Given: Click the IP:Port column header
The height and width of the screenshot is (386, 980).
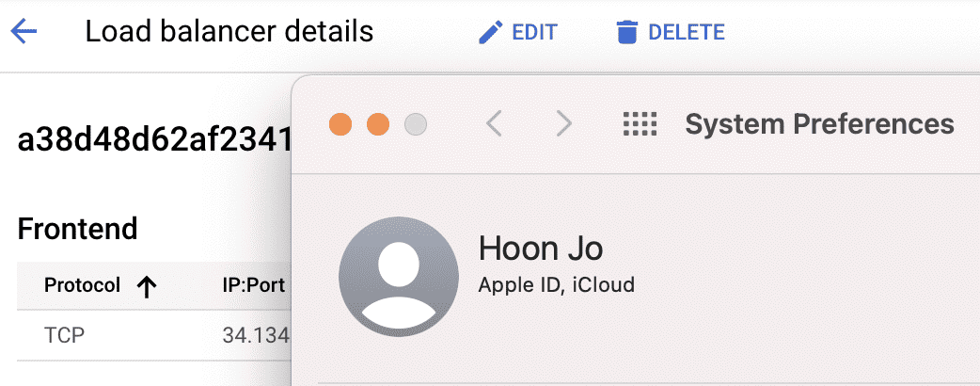Looking at the screenshot, I should click(x=254, y=286).
